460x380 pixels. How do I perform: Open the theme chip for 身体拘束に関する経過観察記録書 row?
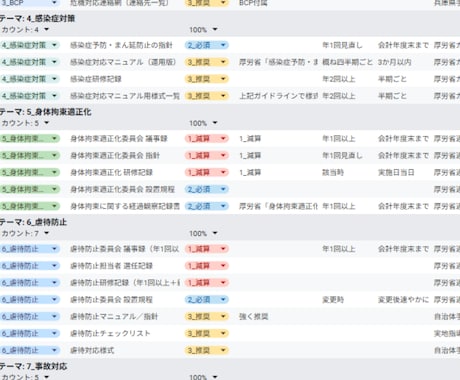click(x=30, y=206)
